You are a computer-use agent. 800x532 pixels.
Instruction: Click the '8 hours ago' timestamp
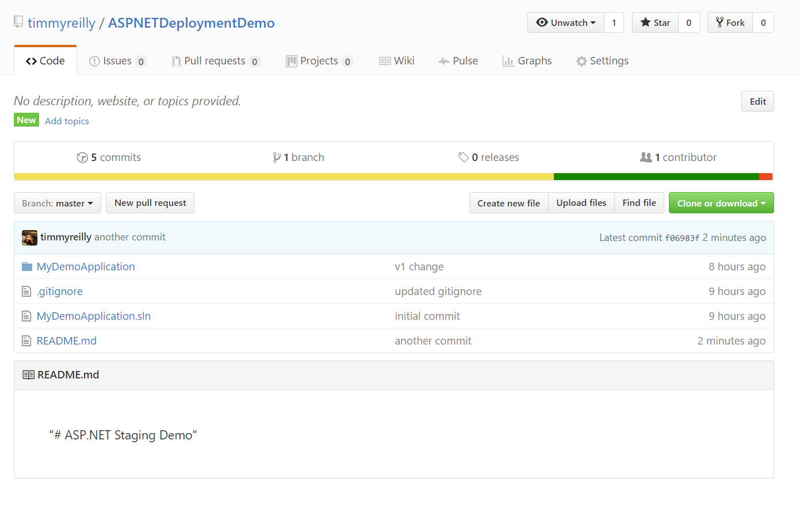pos(737,267)
